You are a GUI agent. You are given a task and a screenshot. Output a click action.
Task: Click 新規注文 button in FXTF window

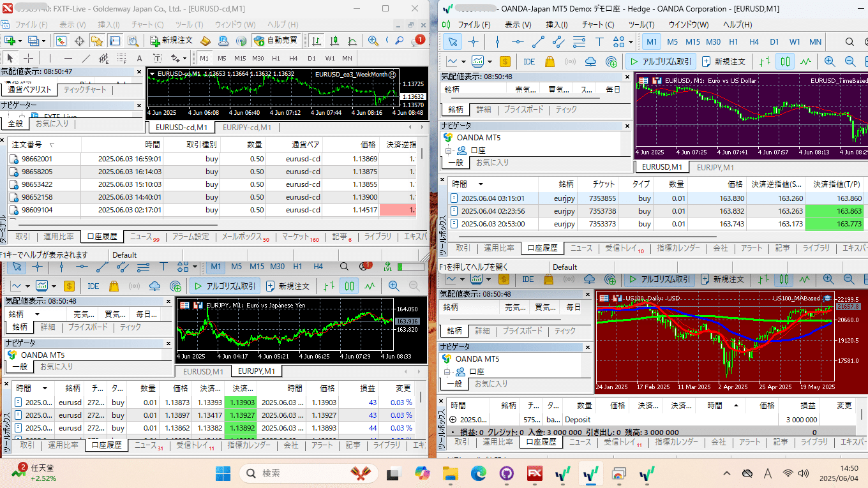click(172, 40)
